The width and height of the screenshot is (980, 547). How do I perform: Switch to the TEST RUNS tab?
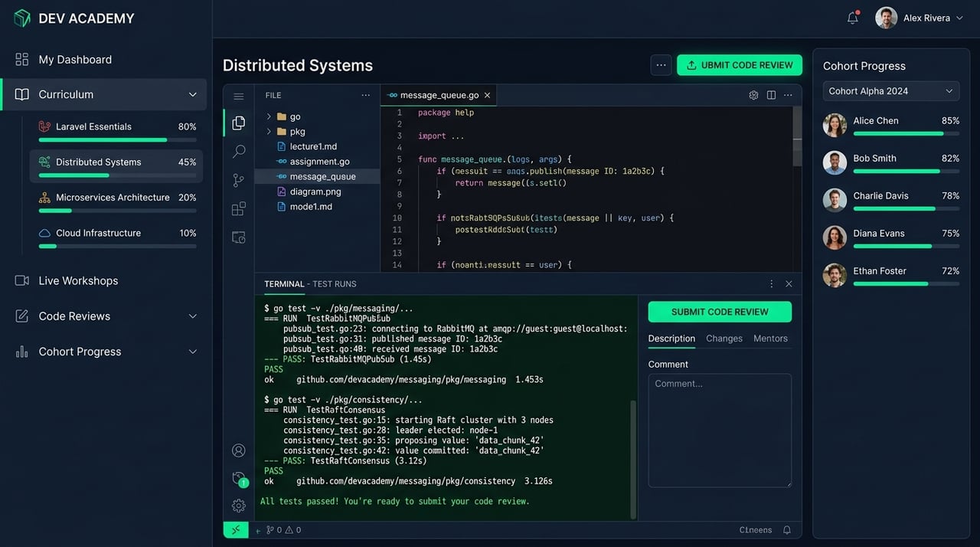(x=335, y=283)
